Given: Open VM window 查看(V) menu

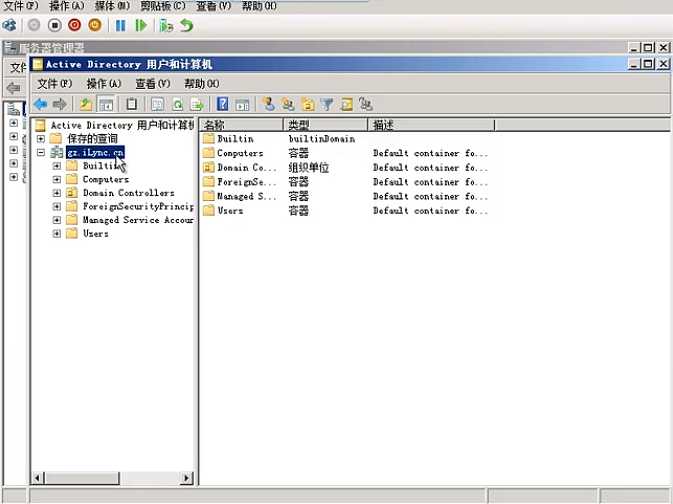Looking at the screenshot, I should click(x=213, y=6).
